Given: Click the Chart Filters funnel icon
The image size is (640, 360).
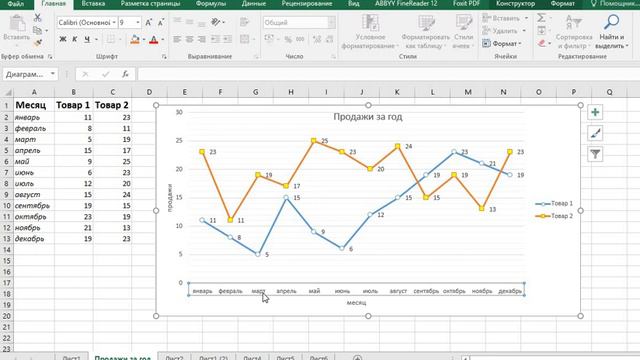Looking at the screenshot, I should pos(595,154).
